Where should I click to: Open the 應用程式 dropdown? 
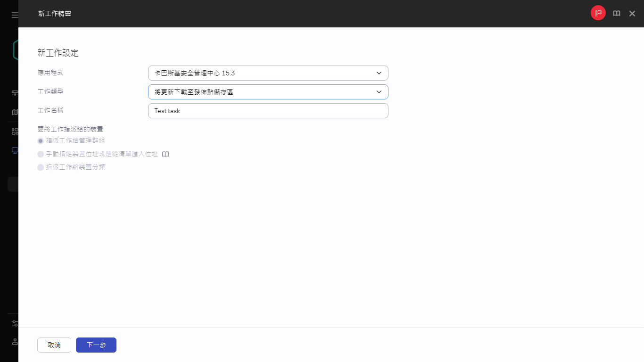pyautogui.click(x=268, y=73)
